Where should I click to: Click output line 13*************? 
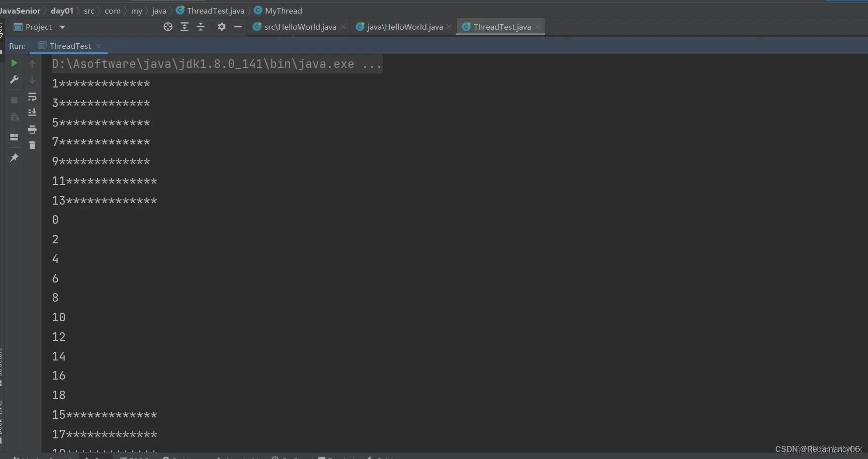click(105, 201)
